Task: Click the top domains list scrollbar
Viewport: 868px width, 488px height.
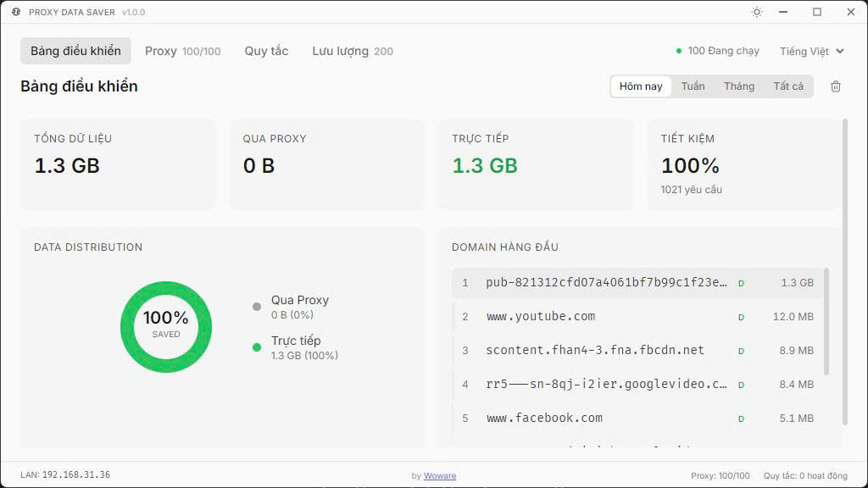Action: point(826,322)
